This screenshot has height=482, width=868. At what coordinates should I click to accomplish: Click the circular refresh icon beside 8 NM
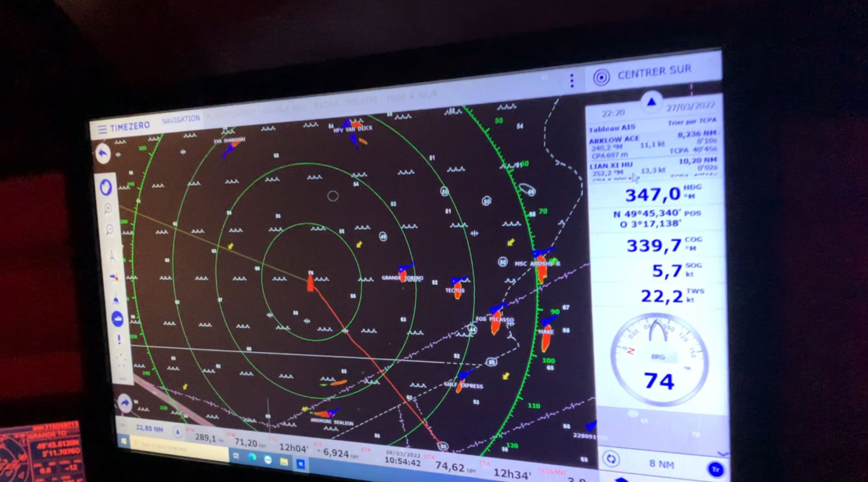611,459
